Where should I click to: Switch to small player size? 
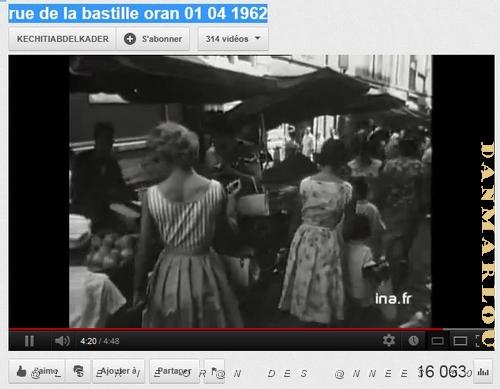point(437,341)
